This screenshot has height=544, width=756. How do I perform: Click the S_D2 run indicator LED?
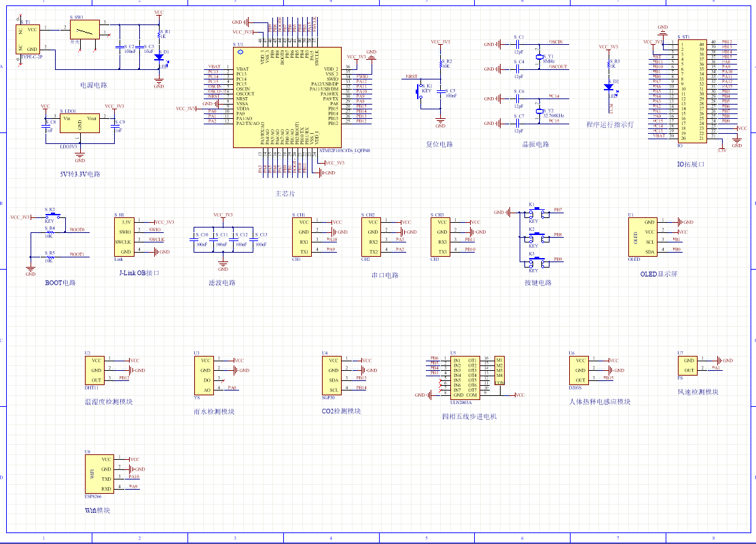click(x=609, y=88)
